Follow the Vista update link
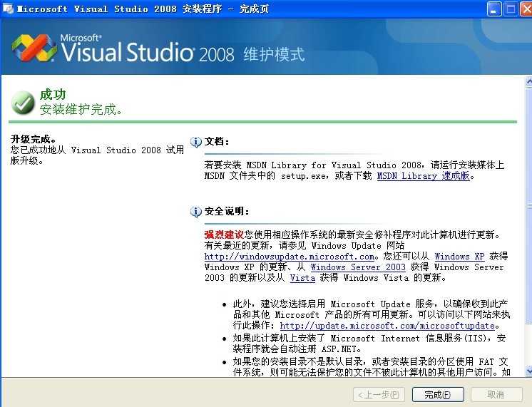The width and height of the screenshot is (532, 407). point(302,278)
